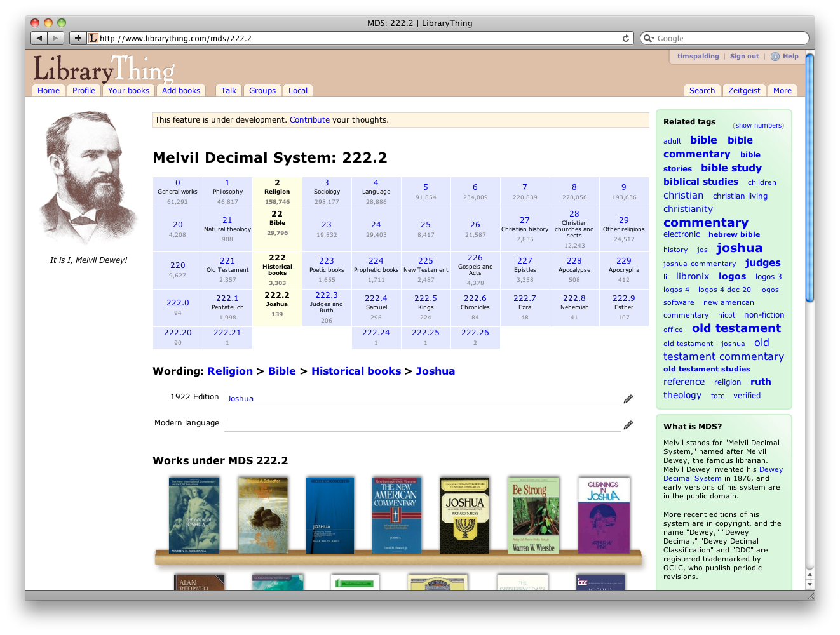
Task: Click the Google search magnifier icon
Action: pos(649,38)
